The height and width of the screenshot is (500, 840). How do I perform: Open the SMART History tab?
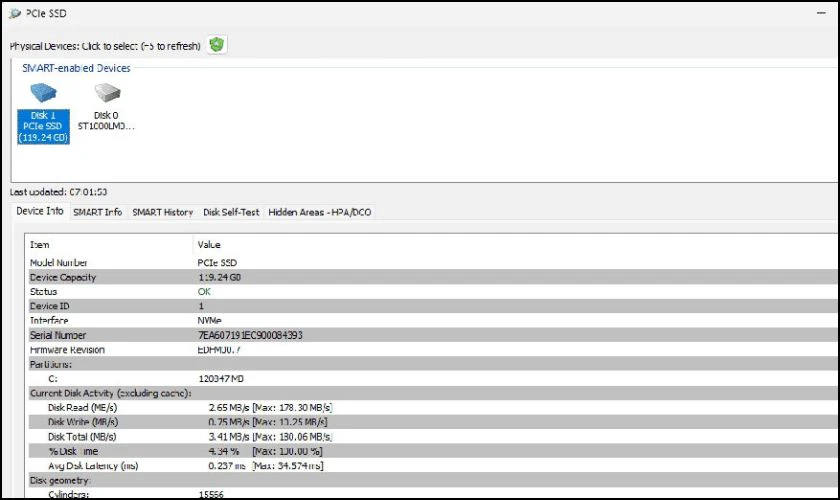pos(162,212)
